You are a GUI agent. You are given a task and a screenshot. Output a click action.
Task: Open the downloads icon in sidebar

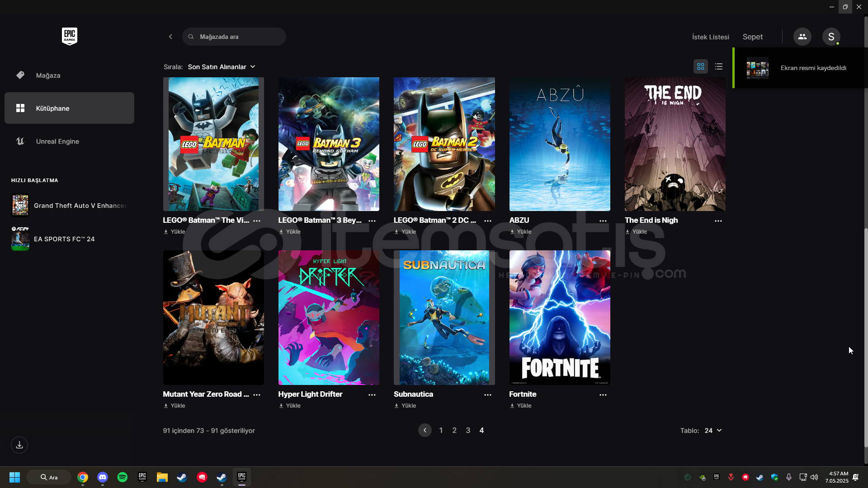click(x=19, y=445)
